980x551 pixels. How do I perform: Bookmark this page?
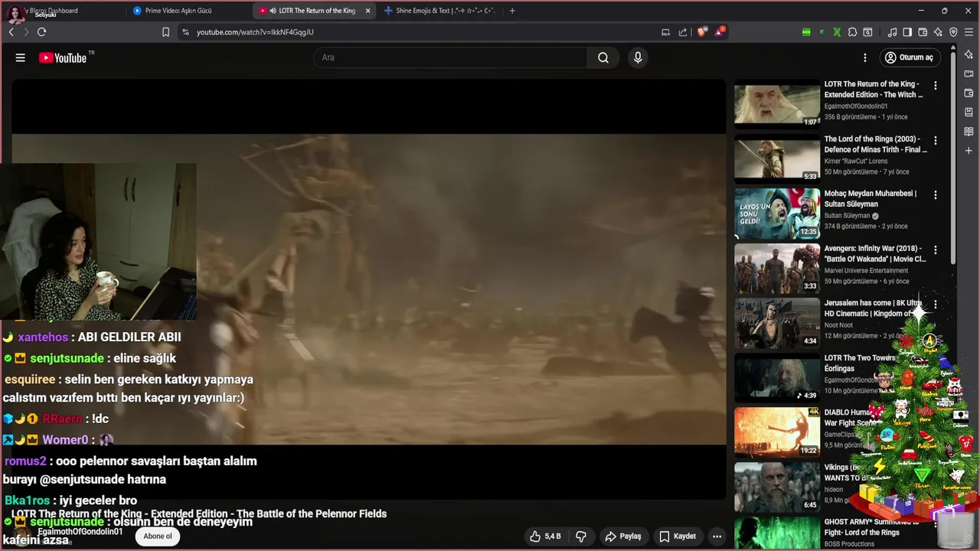pyautogui.click(x=165, y=32)
